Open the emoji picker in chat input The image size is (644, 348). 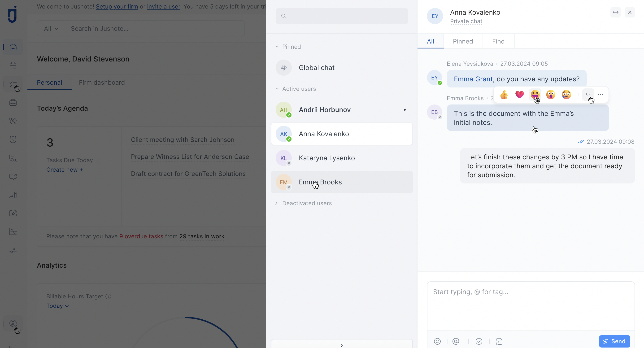click(x=438, y=341)
